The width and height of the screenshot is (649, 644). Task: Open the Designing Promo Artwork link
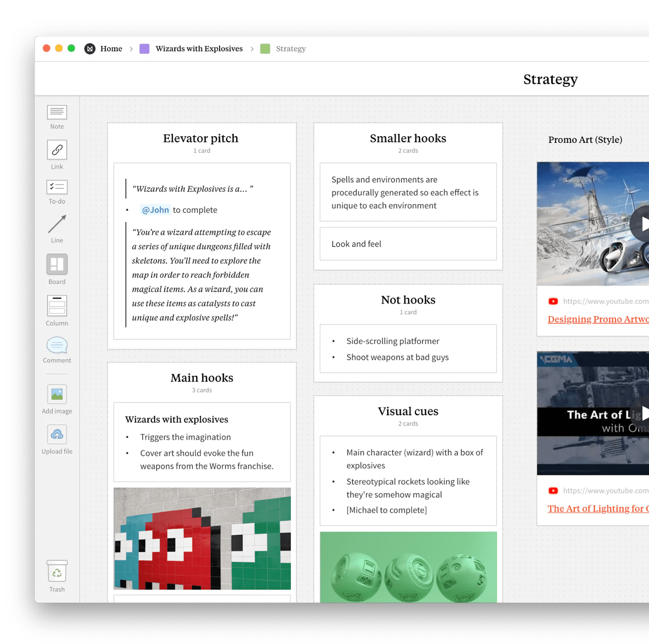(597, 319)
